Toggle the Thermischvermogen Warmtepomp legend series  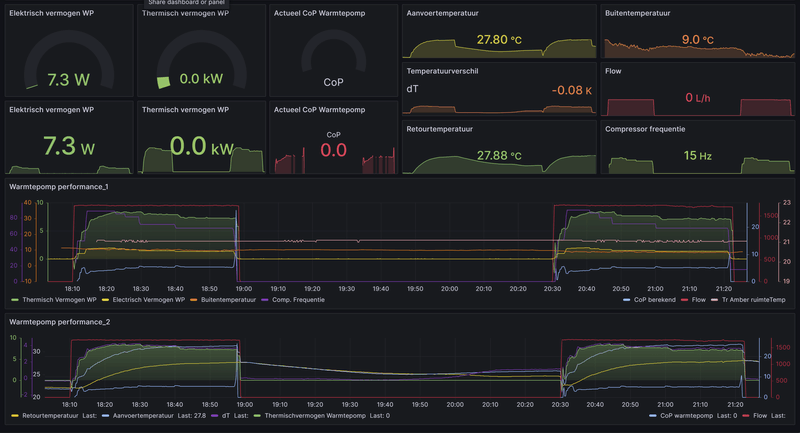click(315, 416)
